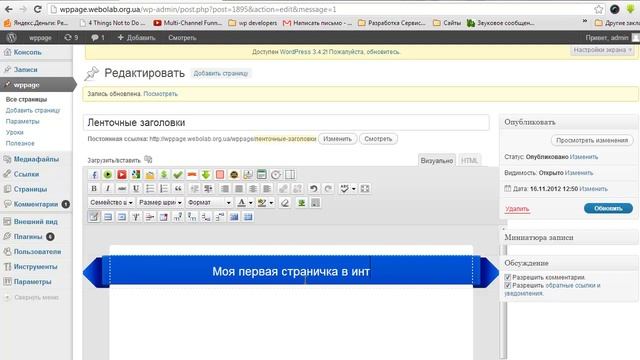Click the Посмотреть link in notice
The image size is (640, 360).
coord(160,94)
